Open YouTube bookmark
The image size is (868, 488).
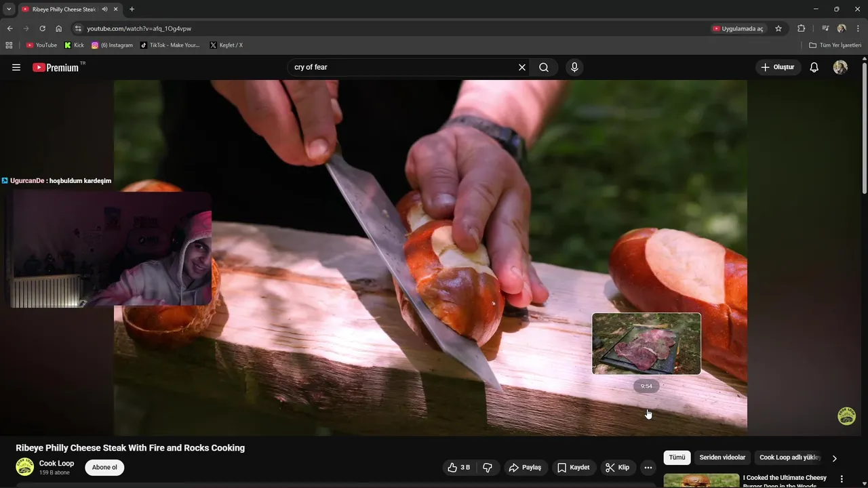click(x=41, y=45)
